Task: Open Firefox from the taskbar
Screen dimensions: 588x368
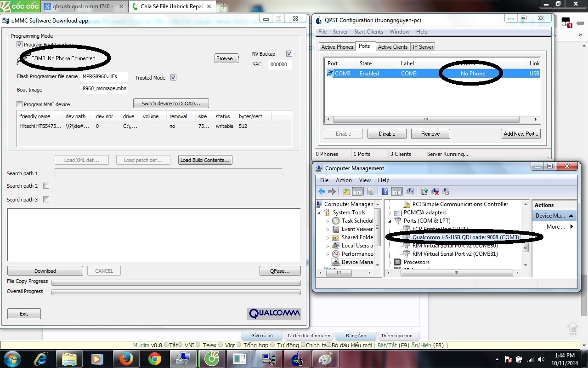Action: point(125,358)
